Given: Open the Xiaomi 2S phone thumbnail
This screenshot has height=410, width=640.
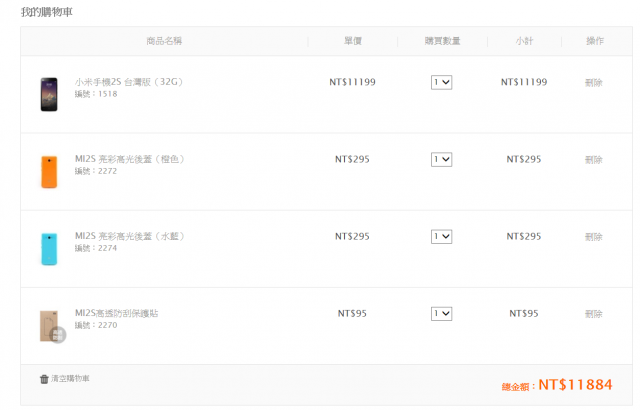Looking at the screenshot, I should 49,94.
